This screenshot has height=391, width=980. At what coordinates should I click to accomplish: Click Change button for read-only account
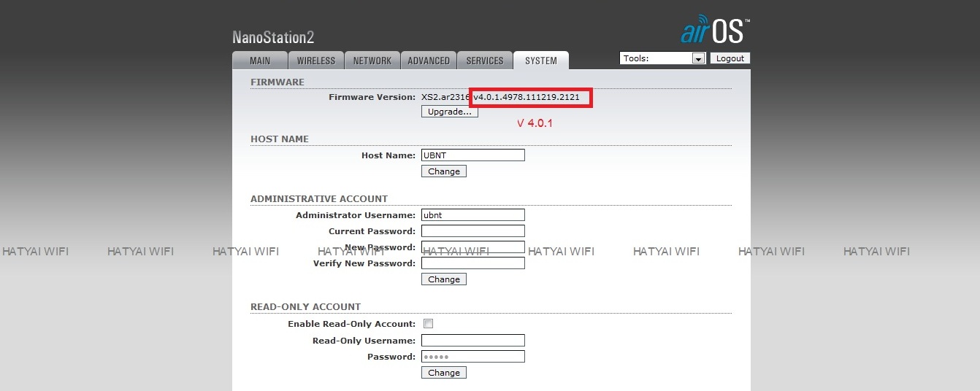point(444,373)
